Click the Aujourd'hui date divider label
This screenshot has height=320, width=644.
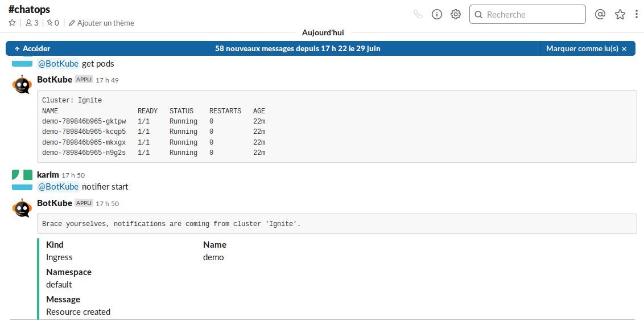click(323, 32)
